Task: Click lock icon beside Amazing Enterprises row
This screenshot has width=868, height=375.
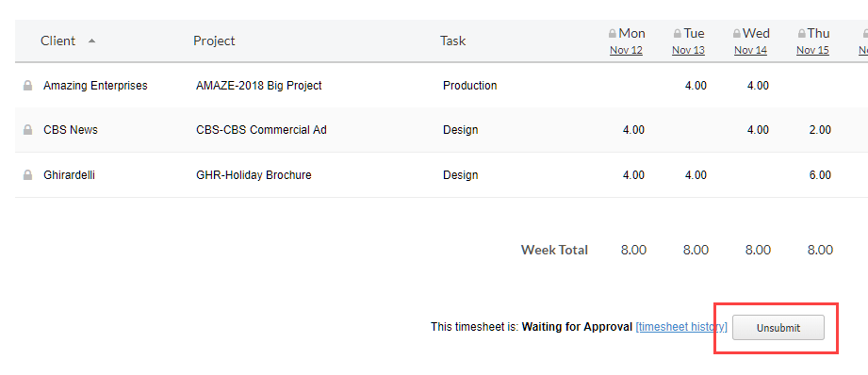Action: (x=27, y=86)
